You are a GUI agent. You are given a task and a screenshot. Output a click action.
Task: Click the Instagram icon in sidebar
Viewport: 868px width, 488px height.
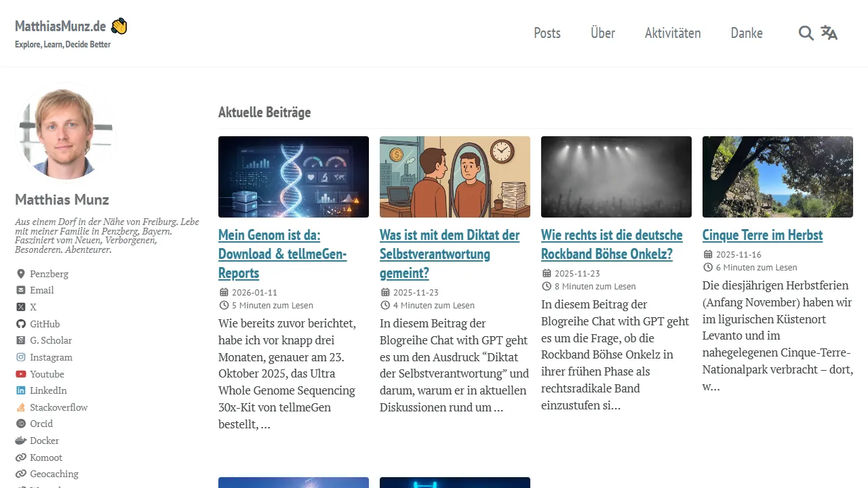coord(20,357)
